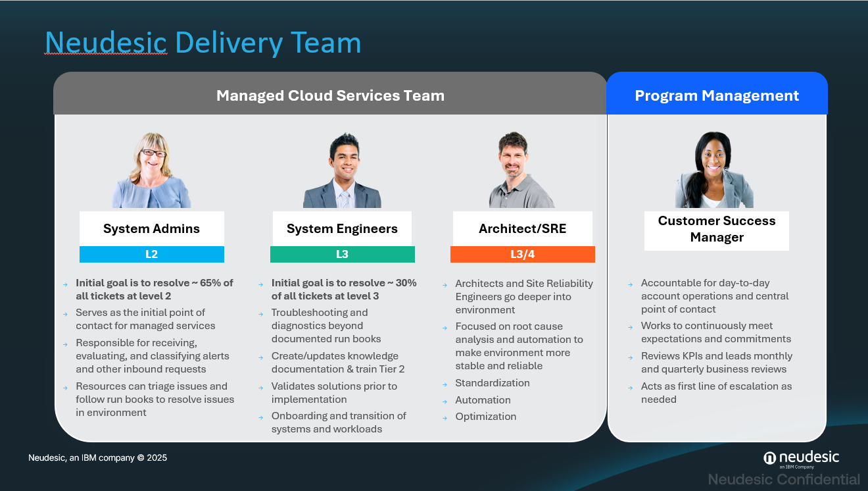Viewport: 868px width, 491px height.
Task: Click the neudesic logo in the footer
Action: pos(801,459)
